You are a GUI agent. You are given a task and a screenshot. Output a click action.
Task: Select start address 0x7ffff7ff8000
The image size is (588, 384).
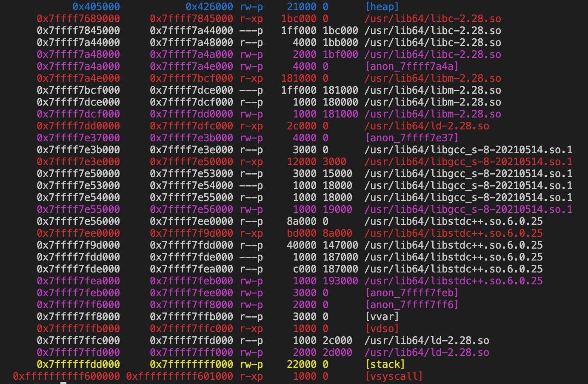(x=78, y=317)
